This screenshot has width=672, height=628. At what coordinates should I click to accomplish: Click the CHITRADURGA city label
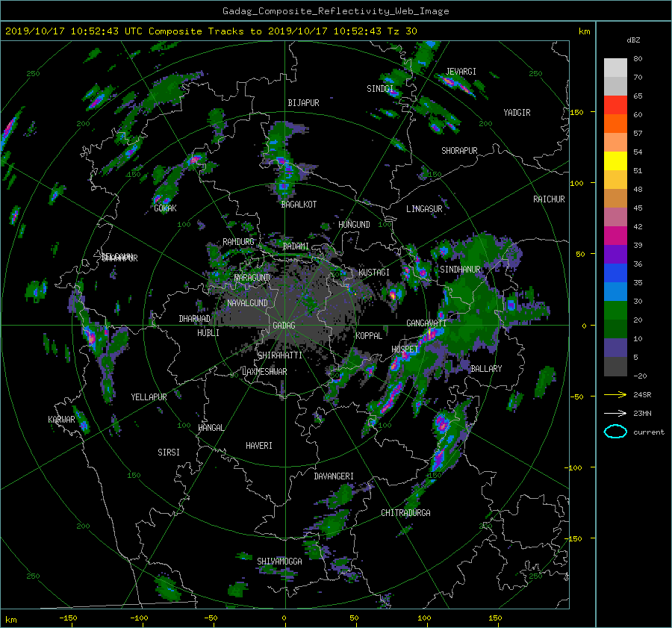[406, 513]
